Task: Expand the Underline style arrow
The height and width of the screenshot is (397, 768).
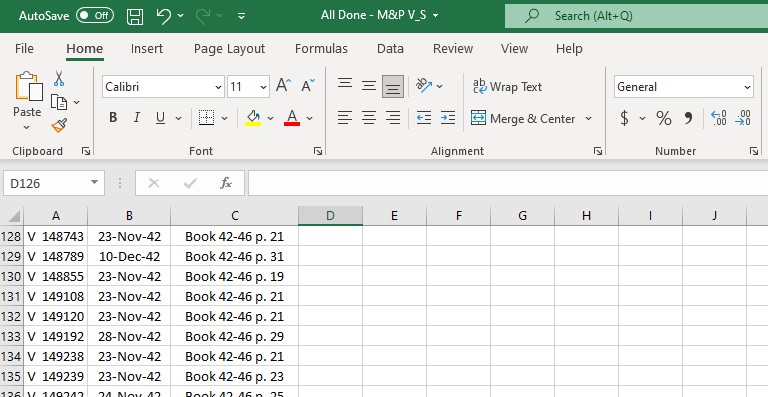Action: [x=178, y=118]
